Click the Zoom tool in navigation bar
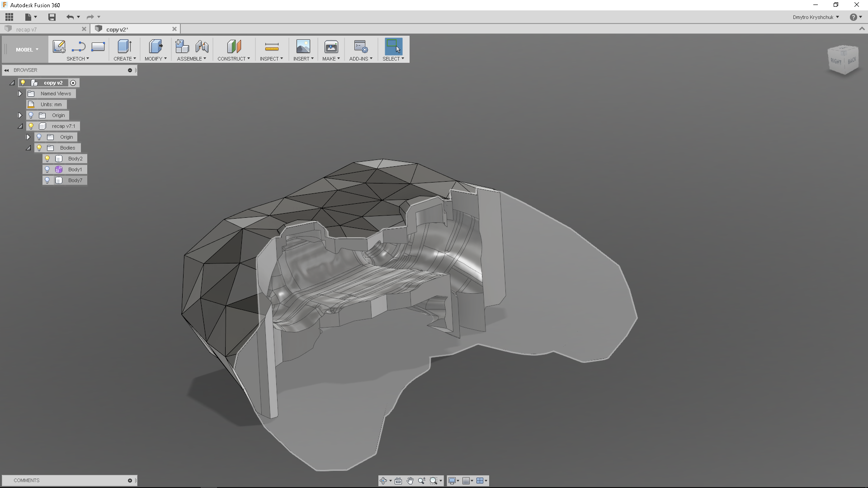This screenshot has height=488, width=868. 422,481
